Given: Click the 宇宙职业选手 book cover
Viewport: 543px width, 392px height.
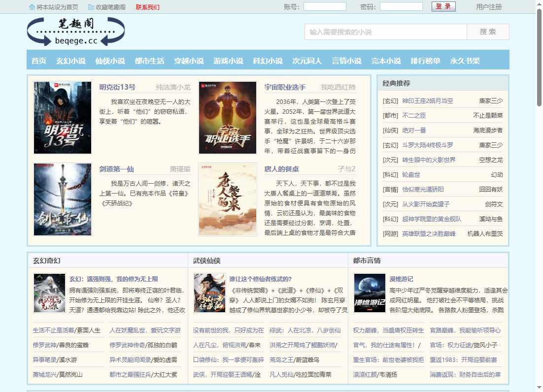Looking at the screenshot, I should coord(228,117).
